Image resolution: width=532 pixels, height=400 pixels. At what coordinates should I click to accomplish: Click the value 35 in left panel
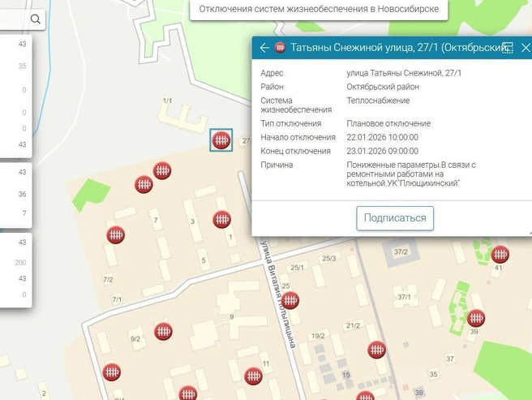pos(23,66)
